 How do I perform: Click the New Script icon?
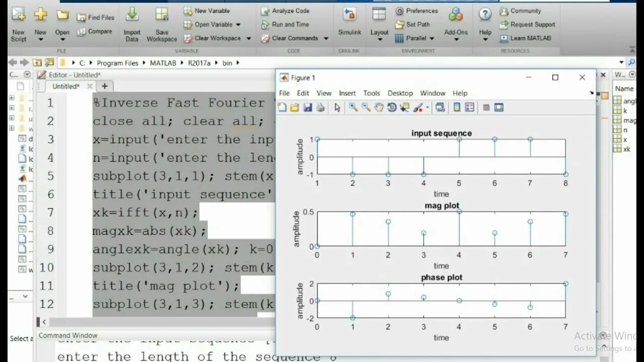point(19,15)
